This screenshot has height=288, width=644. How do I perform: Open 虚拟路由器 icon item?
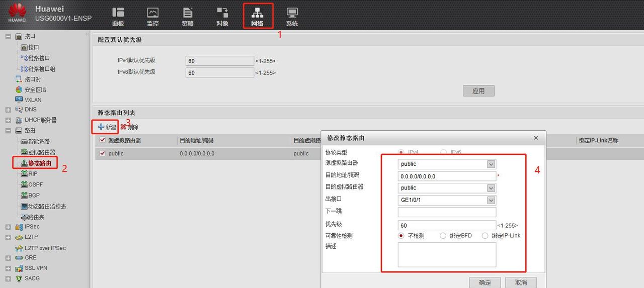coord(24,152)
